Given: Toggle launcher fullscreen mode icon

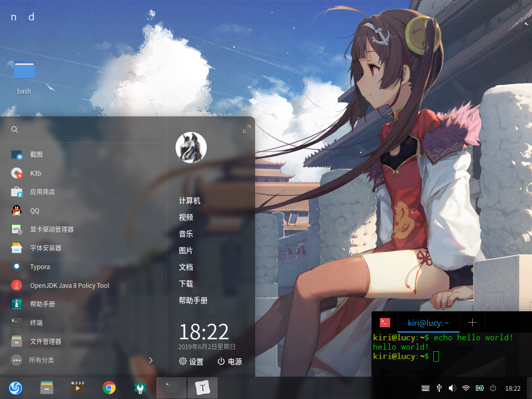Looking at the screenshot, I should 247,129.
